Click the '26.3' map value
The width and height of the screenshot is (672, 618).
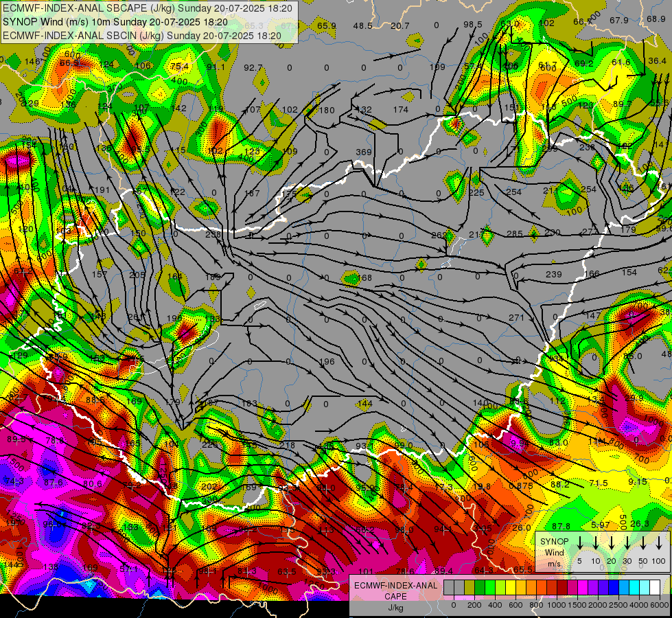pos(640,524)
